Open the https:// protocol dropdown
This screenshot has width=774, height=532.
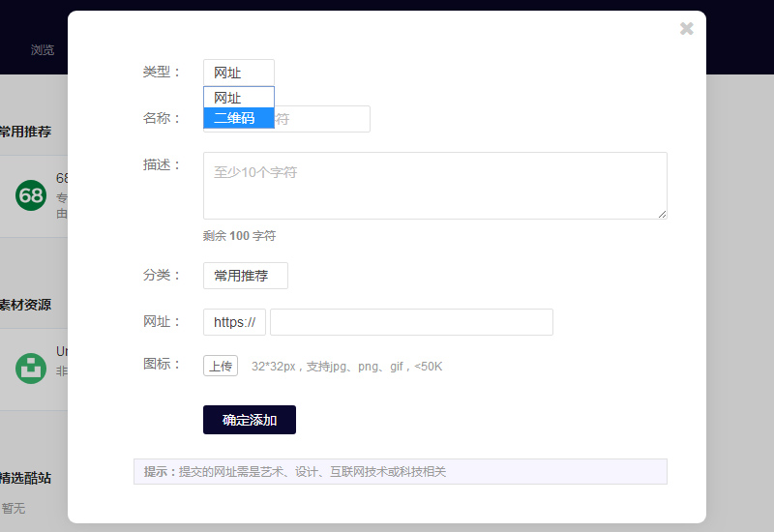point(234,322)
